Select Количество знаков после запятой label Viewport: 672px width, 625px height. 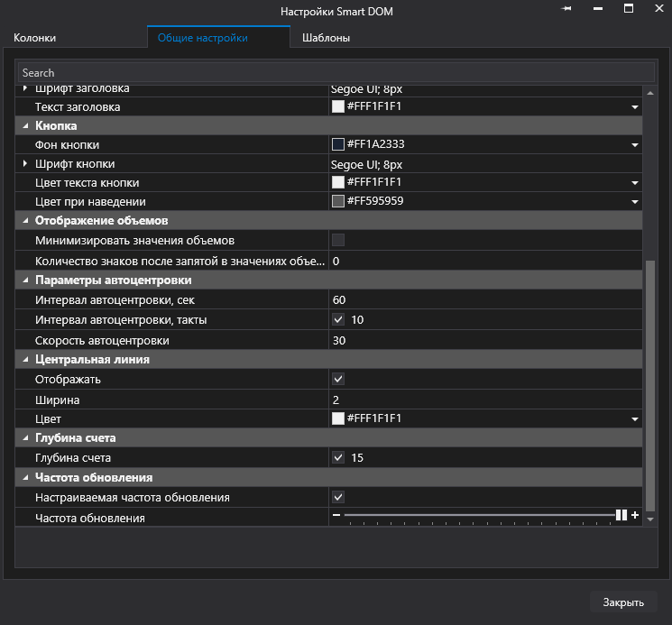180,262
